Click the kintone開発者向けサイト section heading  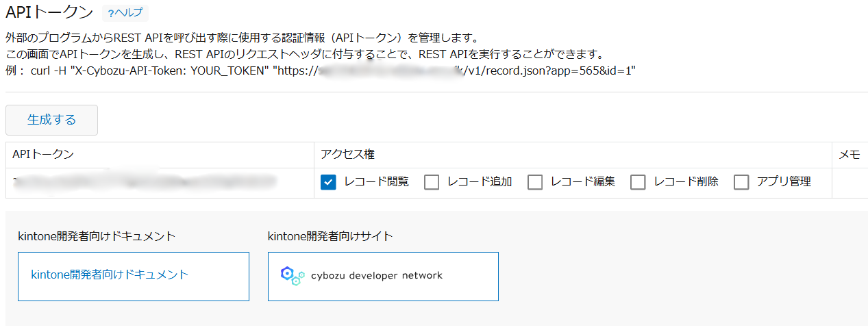click(330, 236)
